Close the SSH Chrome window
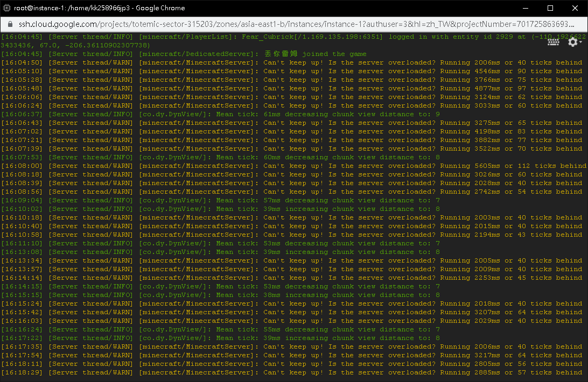Viewport: 588px width, 382px height. (575, 8)
